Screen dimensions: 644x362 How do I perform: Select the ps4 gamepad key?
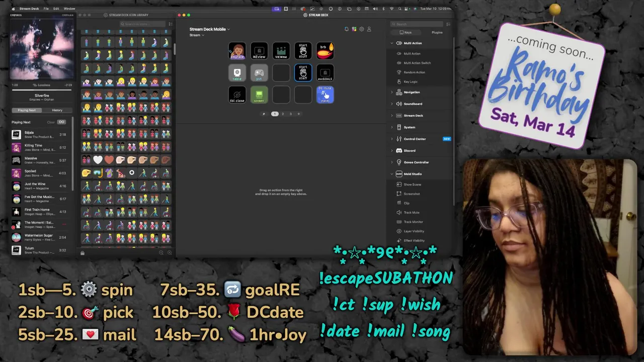click(259, 73)
